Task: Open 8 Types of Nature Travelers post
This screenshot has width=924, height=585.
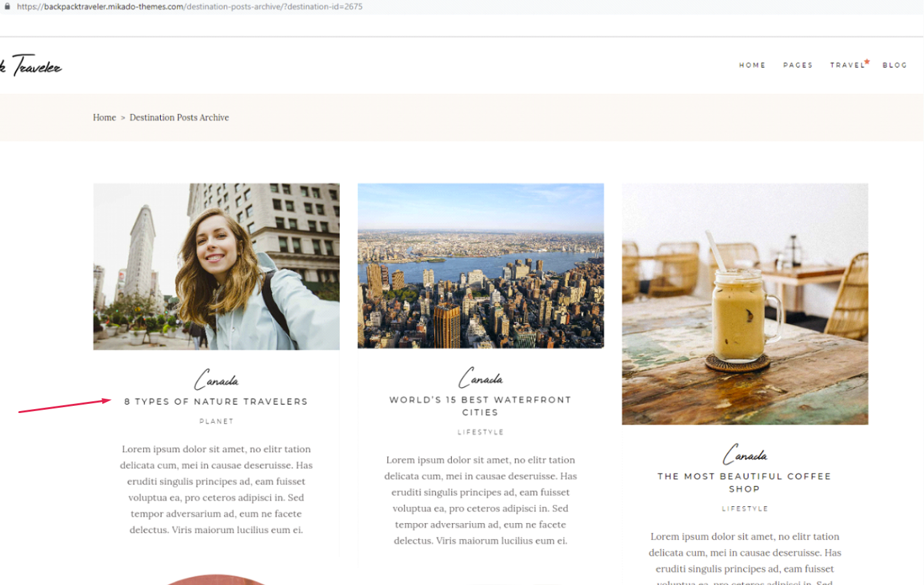Action: click(x=216, y=402)
